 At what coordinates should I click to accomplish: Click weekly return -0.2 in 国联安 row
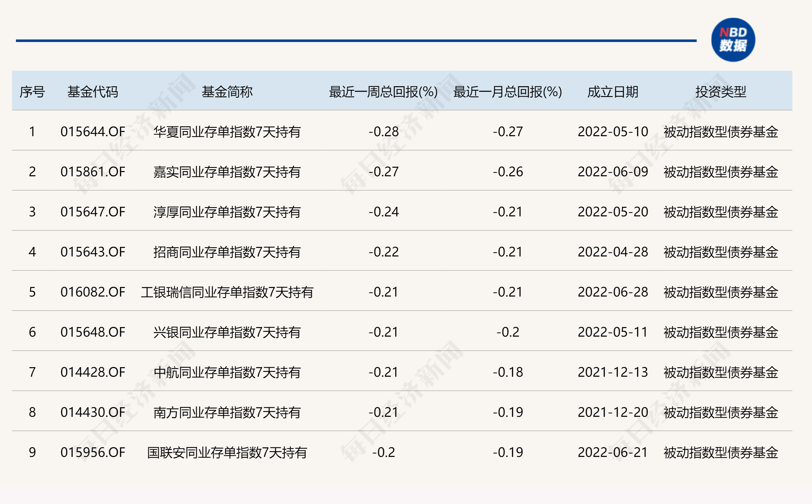click(x=384, y=452)
